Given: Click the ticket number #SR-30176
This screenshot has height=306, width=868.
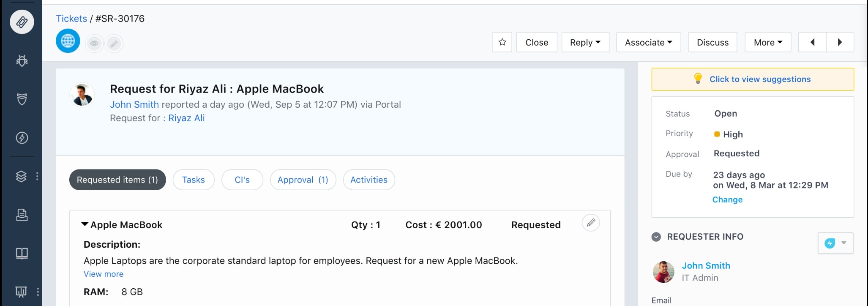Looking at the screenshot, I should tap(120, 19).
